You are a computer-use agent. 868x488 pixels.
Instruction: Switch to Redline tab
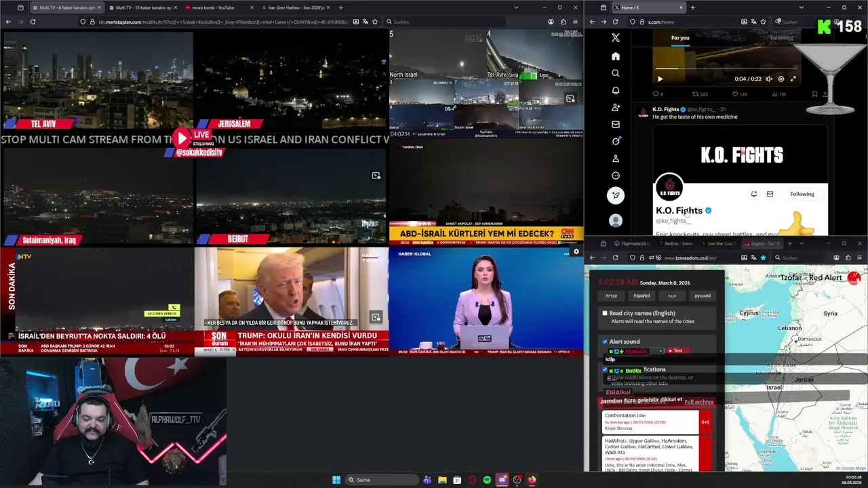675,243
